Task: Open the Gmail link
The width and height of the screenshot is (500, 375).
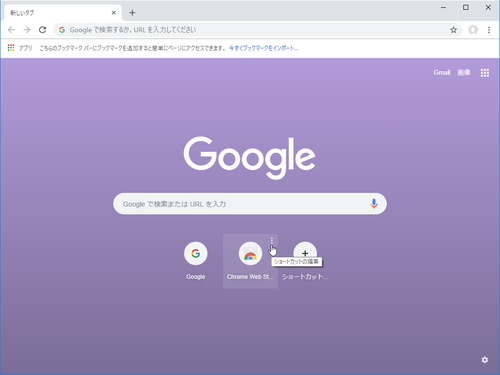Action: pyautogui.click(x=442, y=72)
